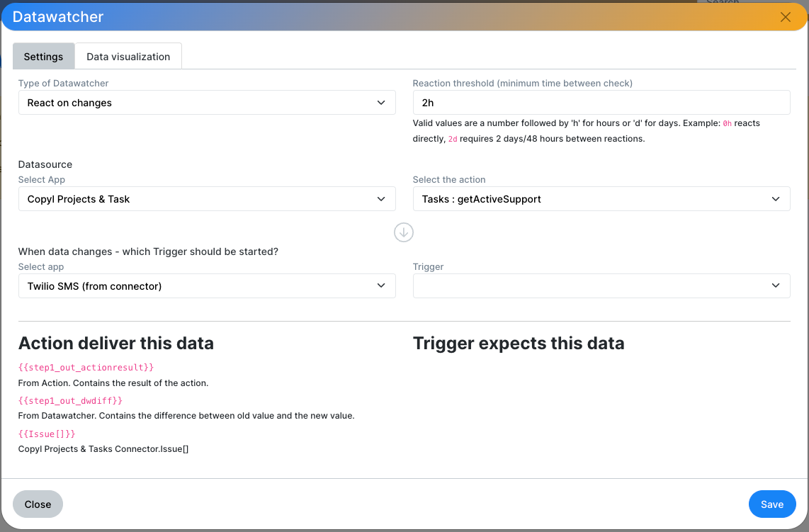Click the 'Reaction threshold' label
This screenshot has width=809, height=532.
tap(523, 83)
